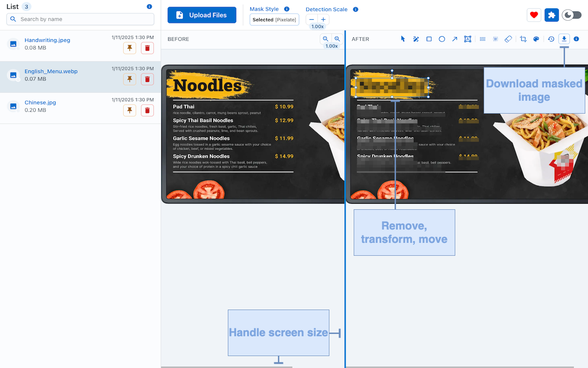Delete the Handwriting.jpeg file
The height and width of the screenshot is (368, 588).
[147, 48]
